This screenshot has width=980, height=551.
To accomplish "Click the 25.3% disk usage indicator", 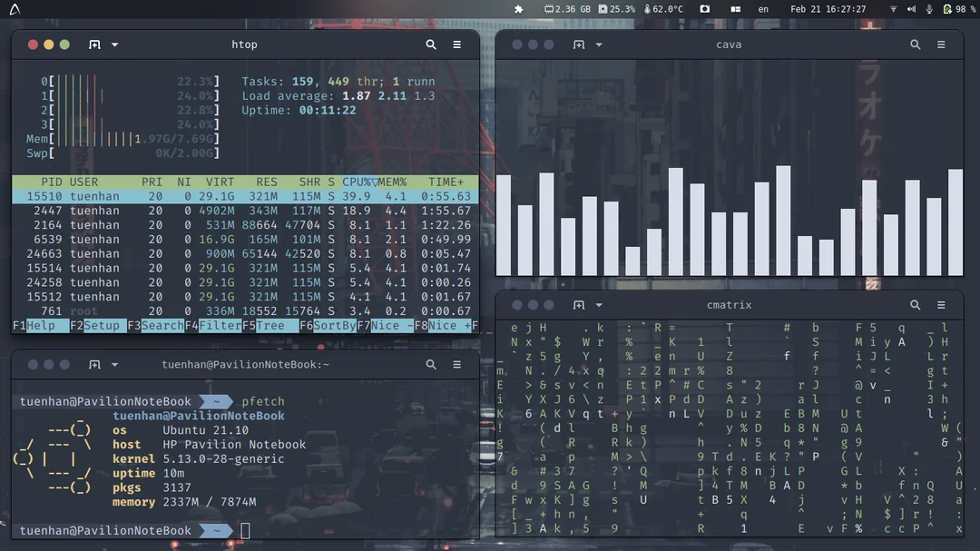I will click(x=616, y=9).
